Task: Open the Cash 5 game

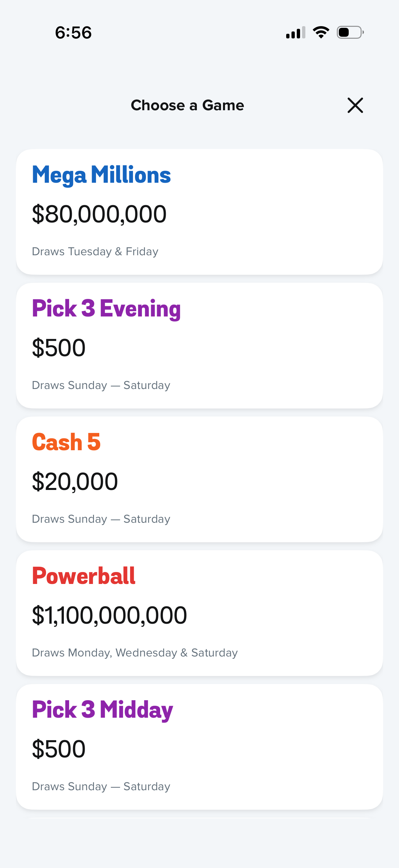Action: [x=66, y=442]
